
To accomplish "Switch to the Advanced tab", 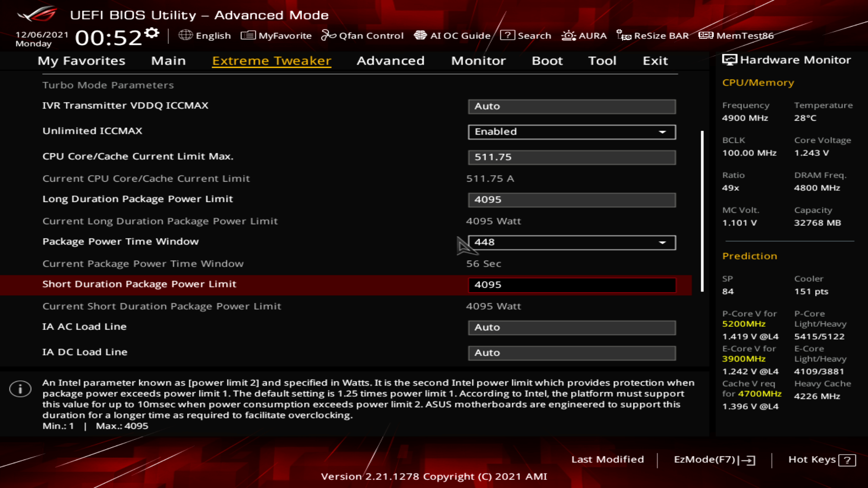I will pos(391,61).
